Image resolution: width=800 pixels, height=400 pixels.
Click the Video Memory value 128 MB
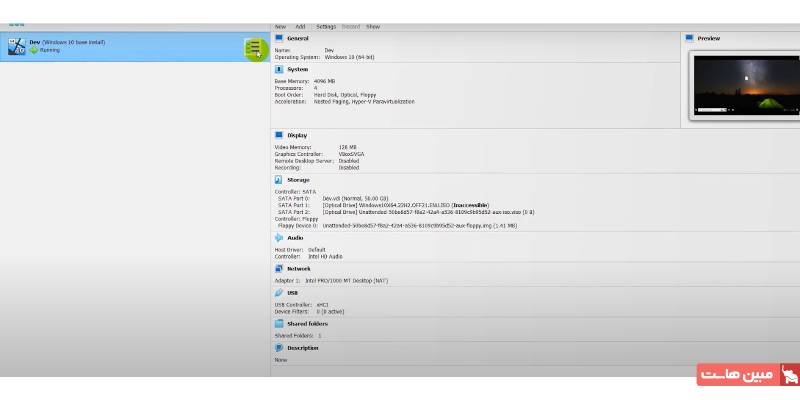point(347,147)
